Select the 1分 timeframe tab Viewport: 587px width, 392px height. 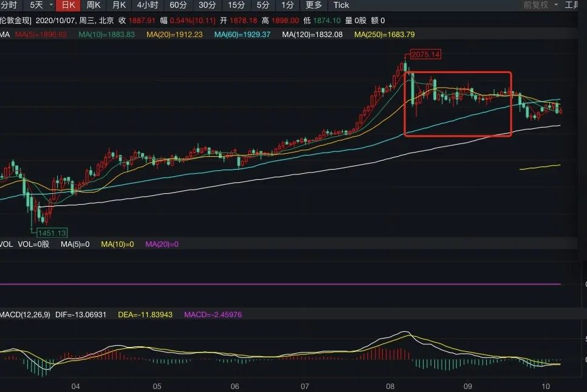[287, 5]
